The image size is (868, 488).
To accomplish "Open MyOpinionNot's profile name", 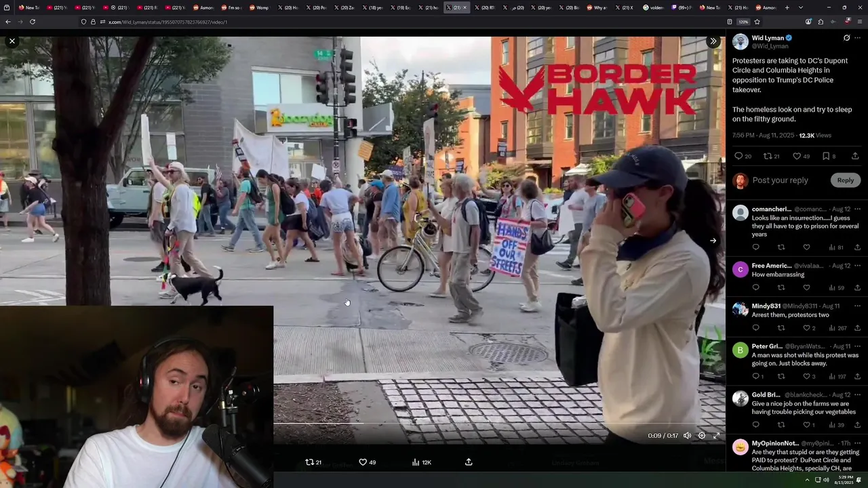I will coord(775,443).
